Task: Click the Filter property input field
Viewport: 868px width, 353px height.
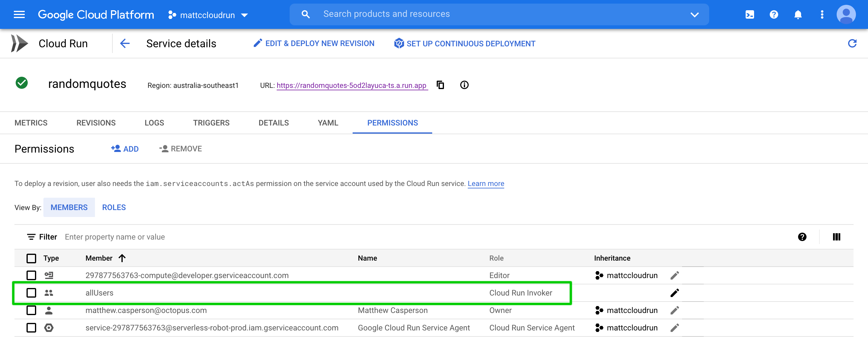Action: 236,237
